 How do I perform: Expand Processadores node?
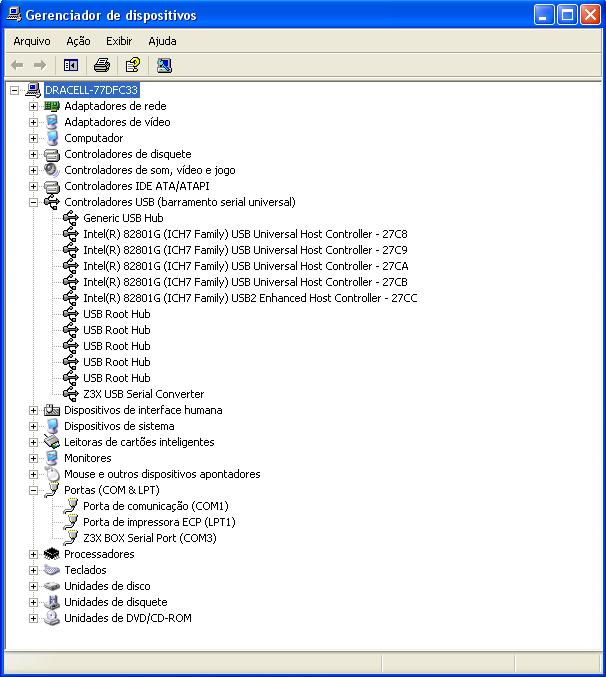point(33,554)
